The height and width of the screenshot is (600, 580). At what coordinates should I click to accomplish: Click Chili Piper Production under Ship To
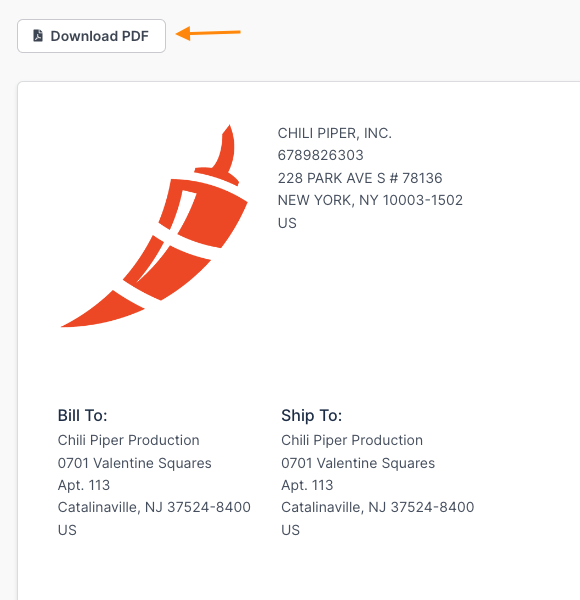click(x=352, y=440)
